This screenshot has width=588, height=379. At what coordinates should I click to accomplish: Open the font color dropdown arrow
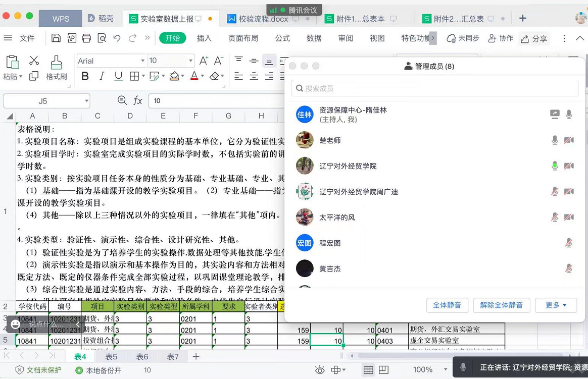[203, 76]
